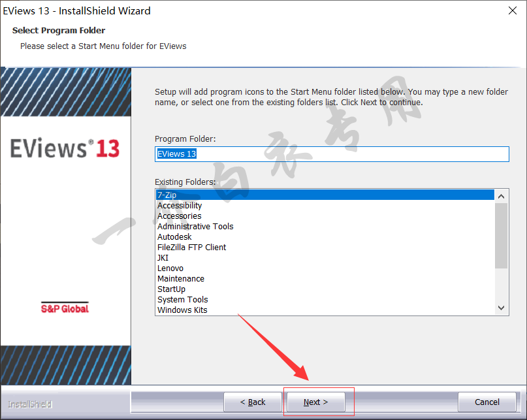Go back with the Back button

[253, 402]
